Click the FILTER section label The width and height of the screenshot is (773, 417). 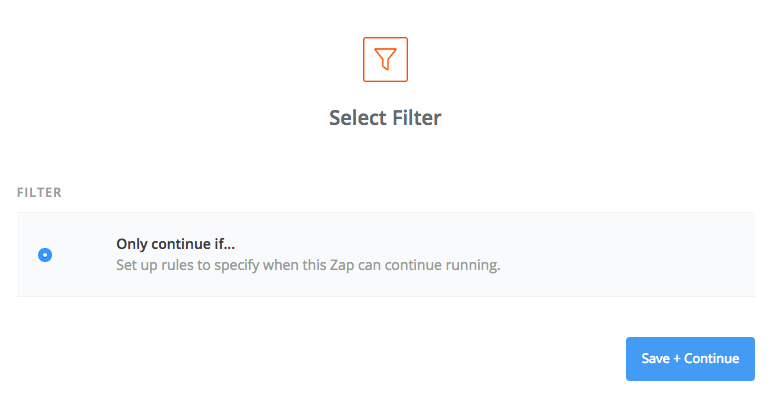click(x=39, y=192)
